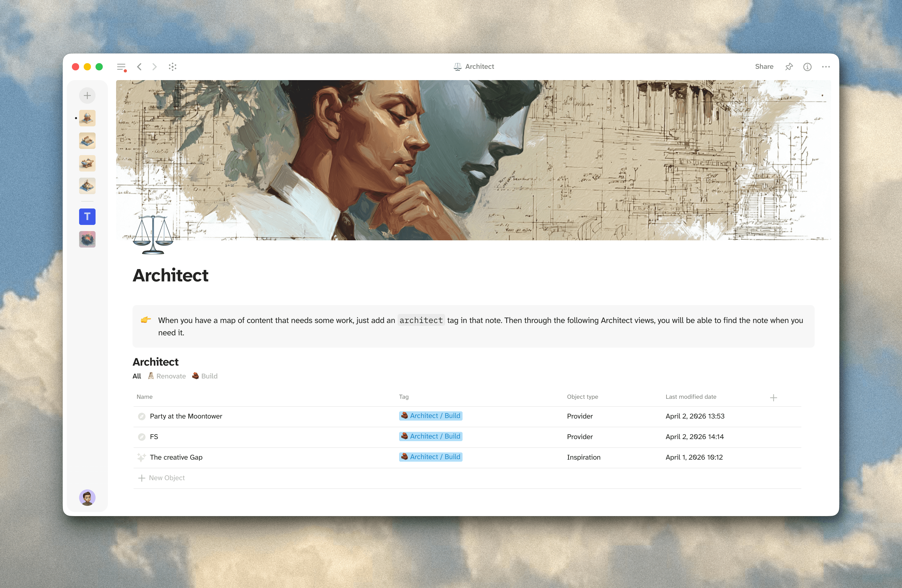902x588 pixels.
Task: Toggle the sidebar list icon in toolbar
Action: click(x=121, y=67)
